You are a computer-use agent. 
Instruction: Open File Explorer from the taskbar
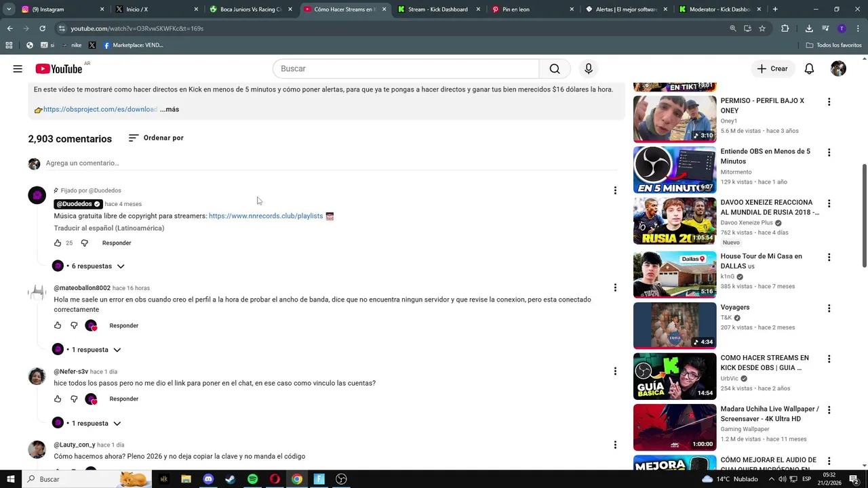[x=186, y=479]
